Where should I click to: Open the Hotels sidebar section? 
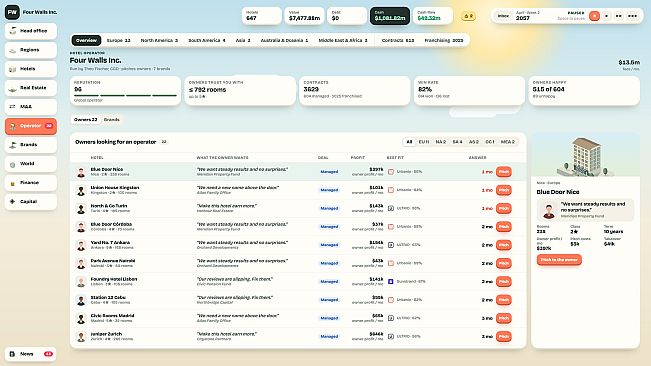tap(31, 69)
